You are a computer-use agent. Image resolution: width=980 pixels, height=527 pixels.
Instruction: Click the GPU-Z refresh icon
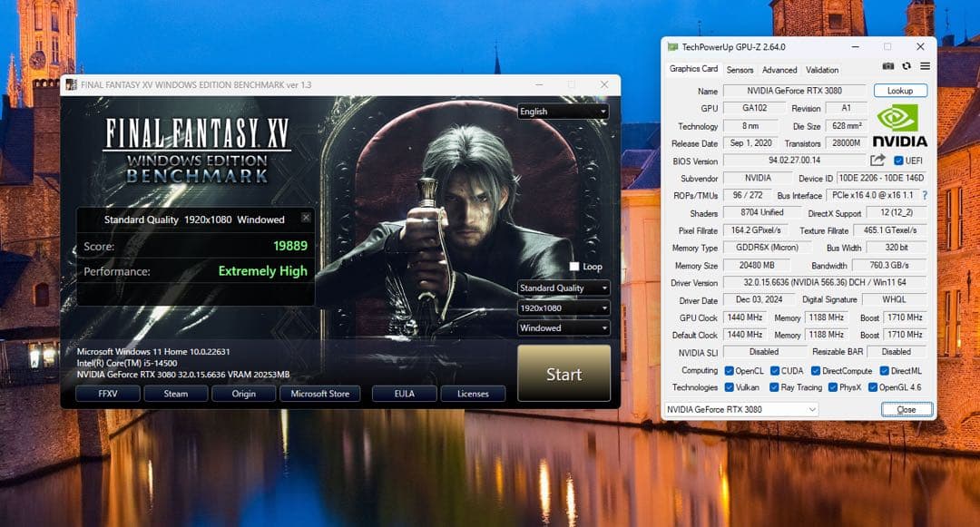[906, 65]
